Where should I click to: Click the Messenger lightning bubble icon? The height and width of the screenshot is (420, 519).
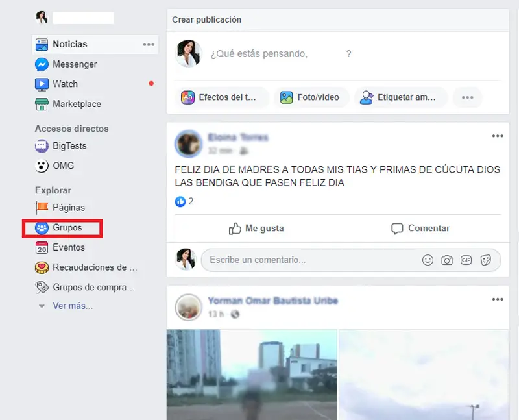(42, 64)
